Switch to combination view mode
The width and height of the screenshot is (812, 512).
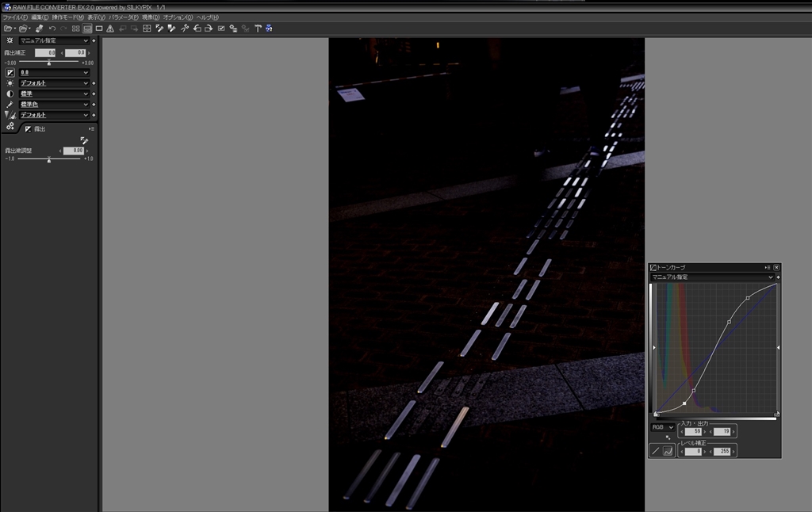[87, 29]
